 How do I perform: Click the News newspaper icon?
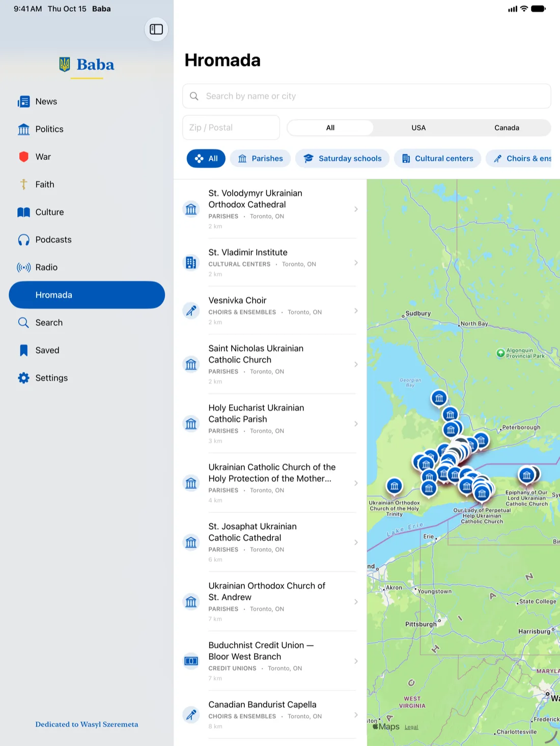tap(23, 102)
